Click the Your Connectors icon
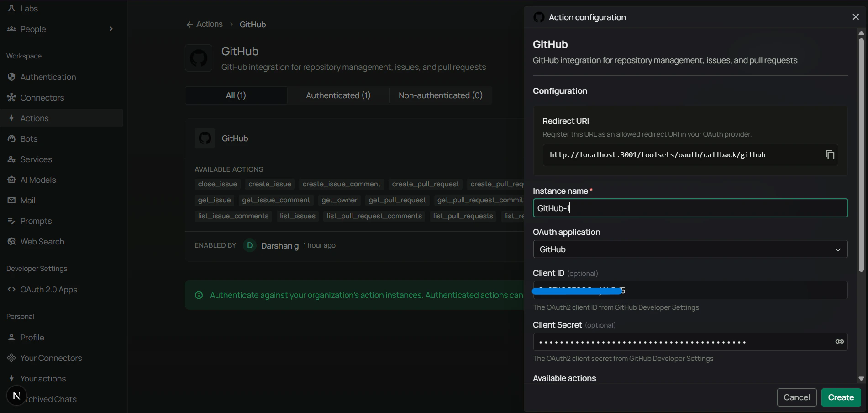The image size is (868, 413). (11, 358)
